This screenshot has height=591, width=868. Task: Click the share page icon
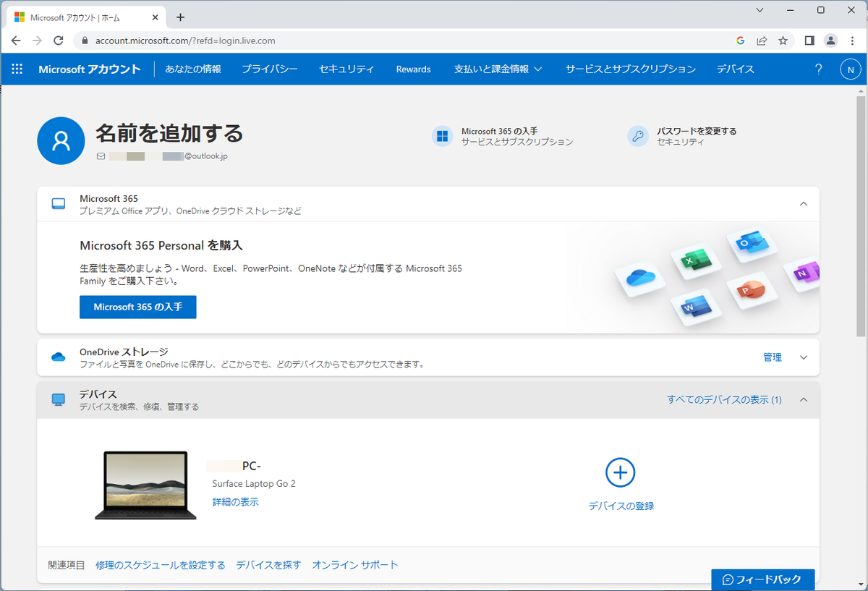(762, 41)
